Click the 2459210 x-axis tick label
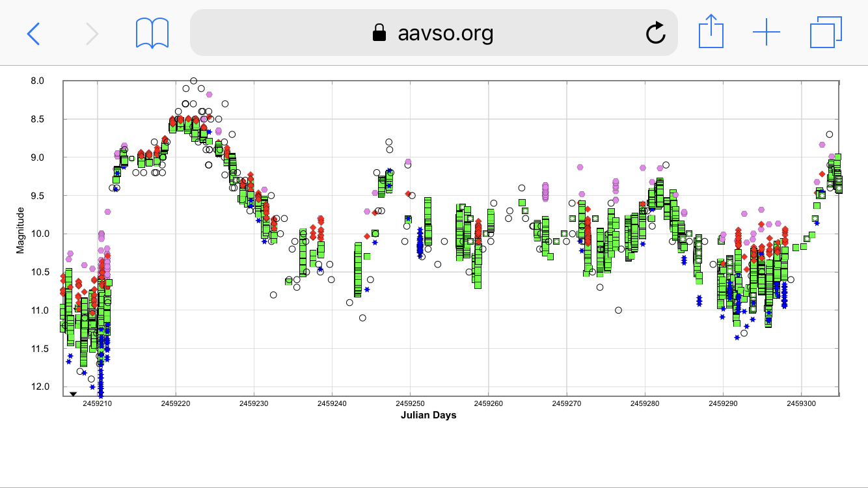The image size is (868, 488). coord(98,404)
